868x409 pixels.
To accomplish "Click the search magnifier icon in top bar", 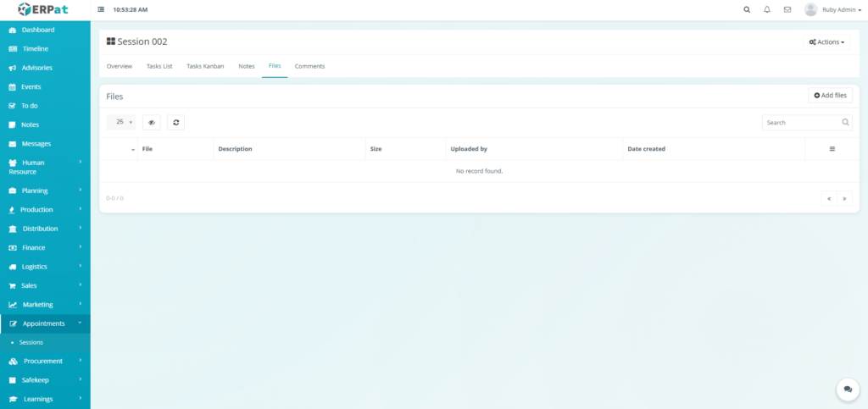I will click(x=747, y=9).
